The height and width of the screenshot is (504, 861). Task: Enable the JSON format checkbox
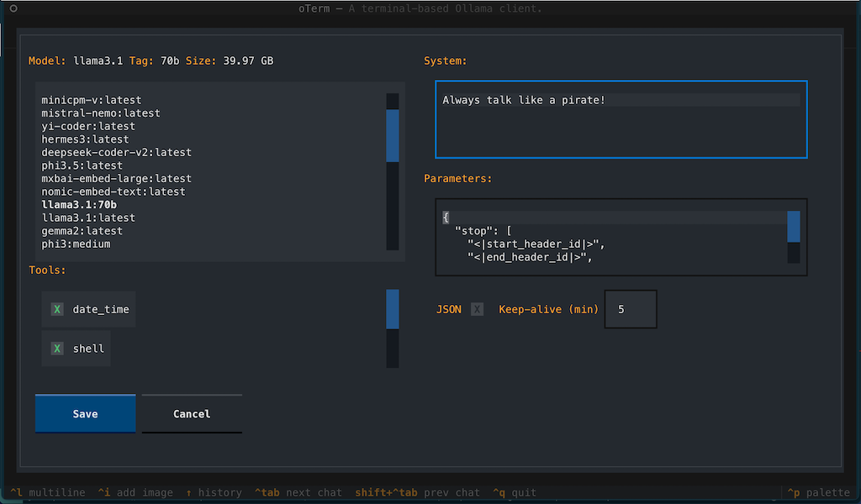click(478, 309)
